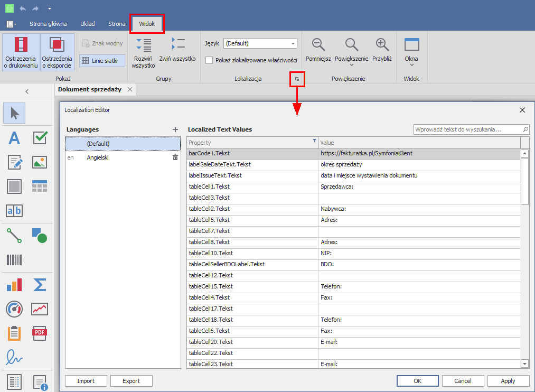Select the pointer tool in the toolbox

pos(14,113)
